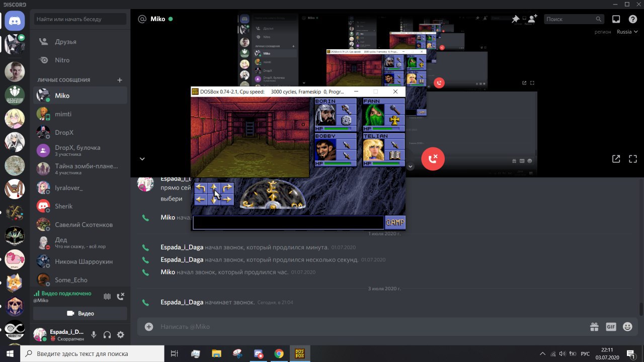This screenshot has height=362, width=644.
Task: Open the Nitro gift picker
Action: click(594, 327)
